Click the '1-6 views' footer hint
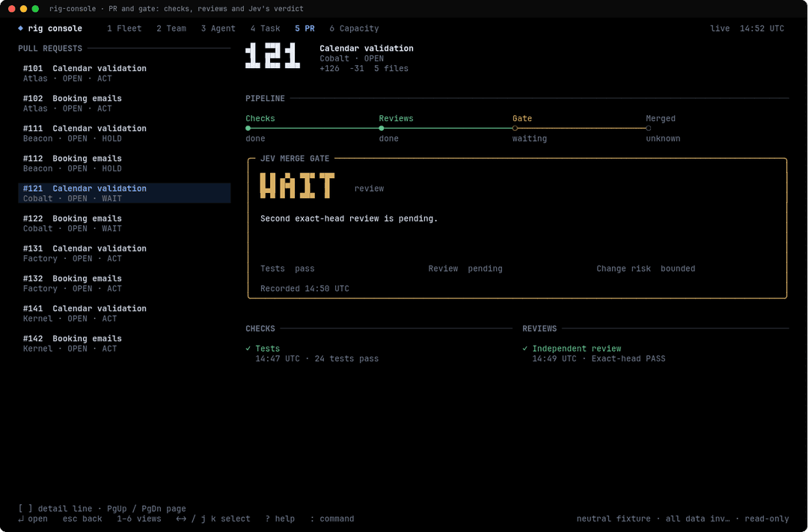808x532 pixels. point(138,519)
